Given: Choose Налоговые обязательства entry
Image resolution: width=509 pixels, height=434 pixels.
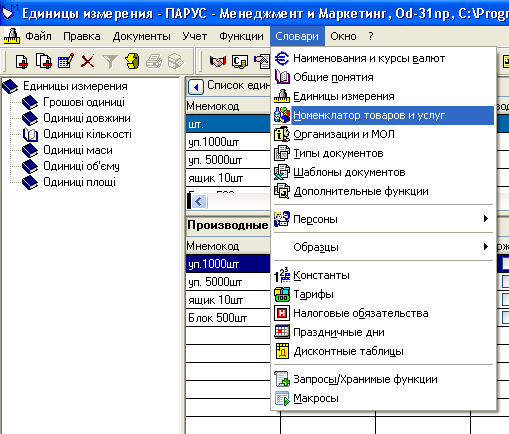Looking at the screenshot, I should pos(383,313).
